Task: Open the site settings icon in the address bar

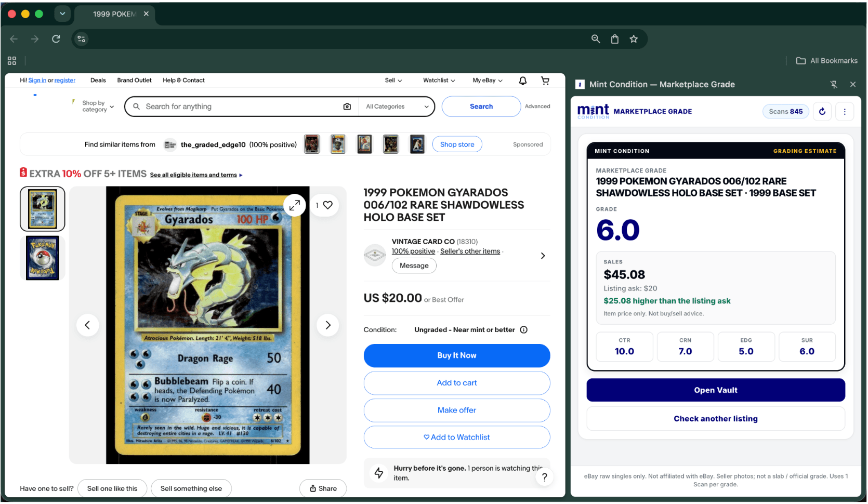Action: (81, 39)
